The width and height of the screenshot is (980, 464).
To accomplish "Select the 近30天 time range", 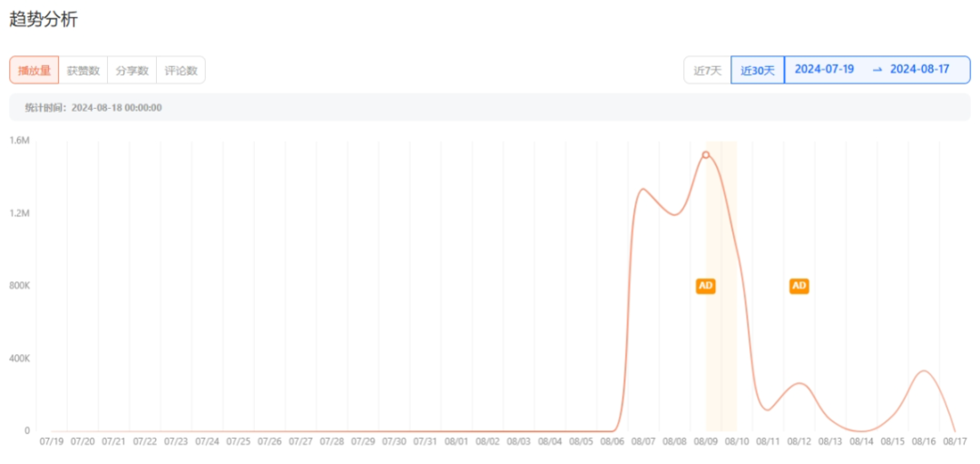I will [x=757, y=71].
